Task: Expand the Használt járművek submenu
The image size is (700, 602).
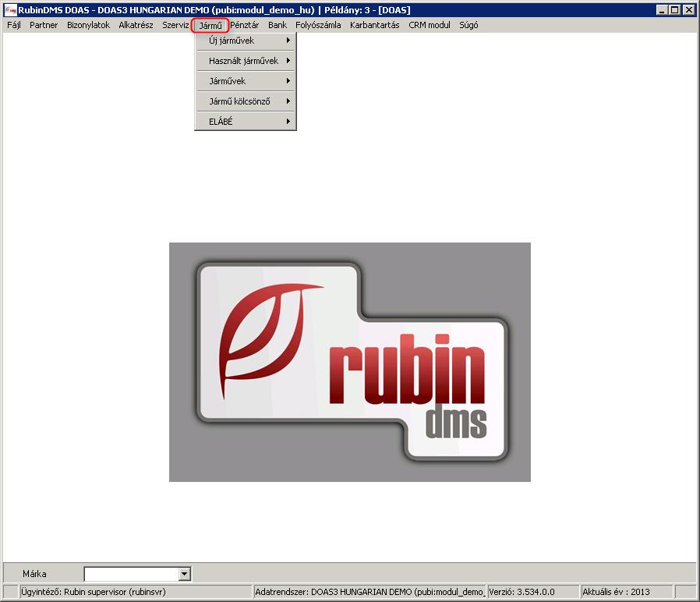Action: [x=246, y=61]
